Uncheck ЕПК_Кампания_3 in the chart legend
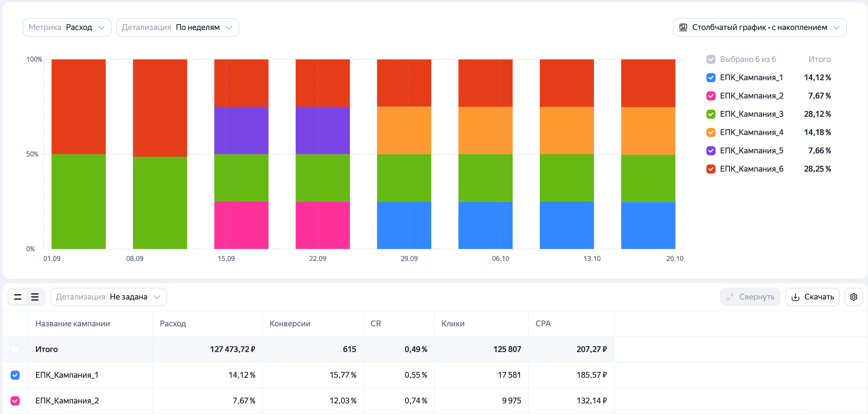868x414 pixels. [711, 114]
